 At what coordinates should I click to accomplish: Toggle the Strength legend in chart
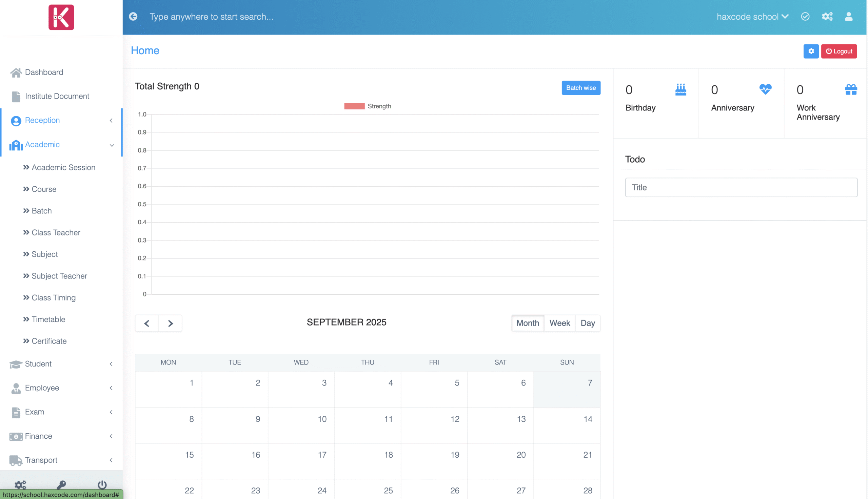pyautogui.click(x=367, y=106)
